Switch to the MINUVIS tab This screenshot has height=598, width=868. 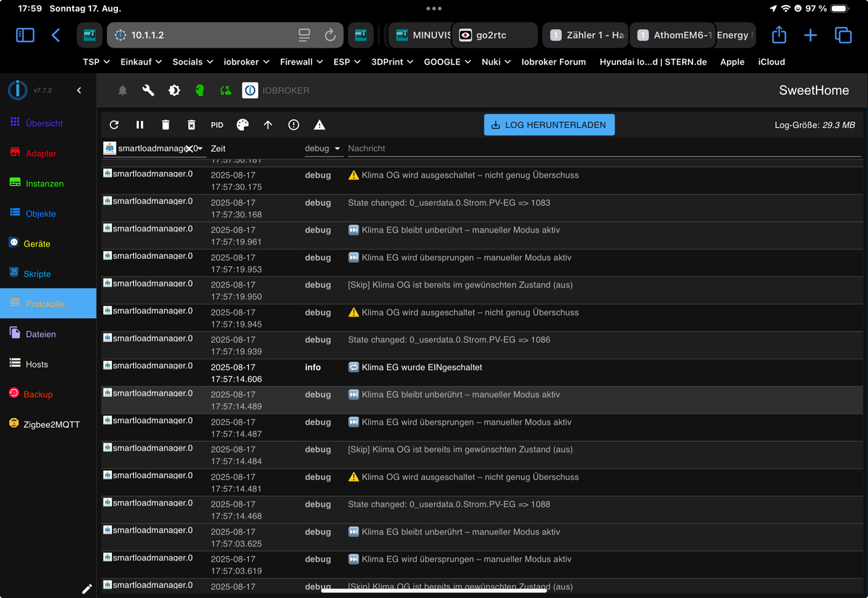point(420,35)
